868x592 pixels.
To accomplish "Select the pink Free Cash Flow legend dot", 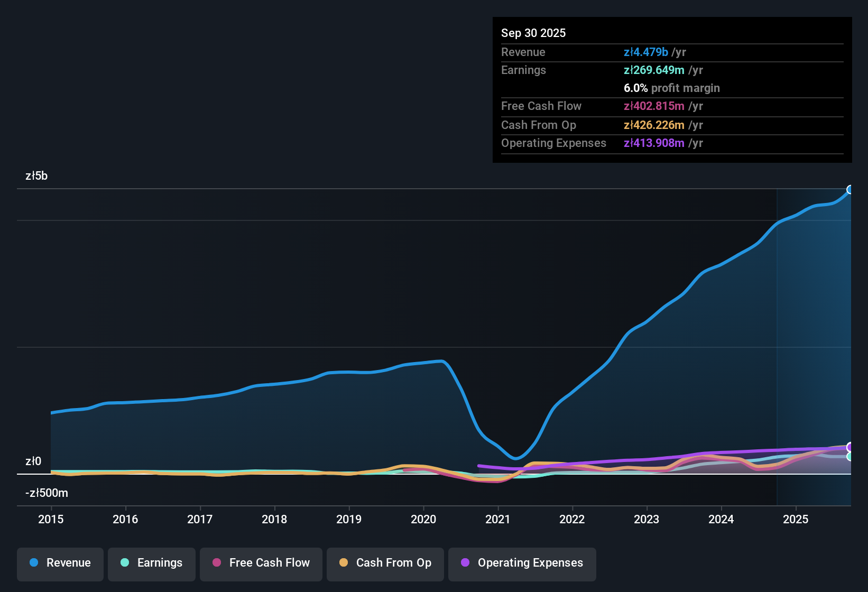I will (216, 563).
